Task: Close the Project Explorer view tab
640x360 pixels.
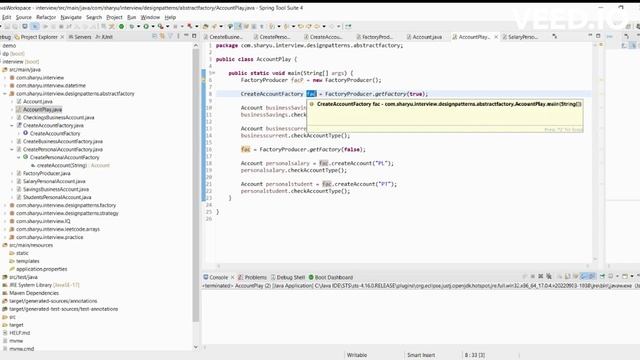Action: tap(62, 37)
